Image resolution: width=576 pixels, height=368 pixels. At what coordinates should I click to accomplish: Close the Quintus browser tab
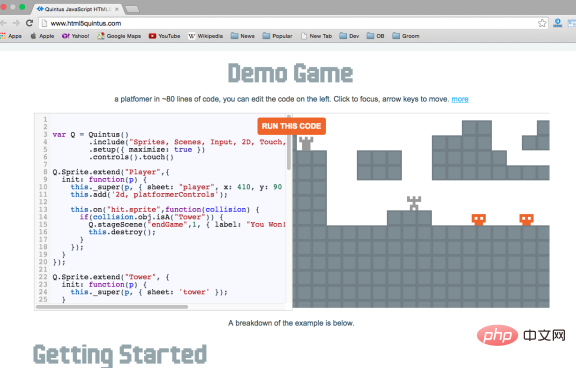pos(116,9)
